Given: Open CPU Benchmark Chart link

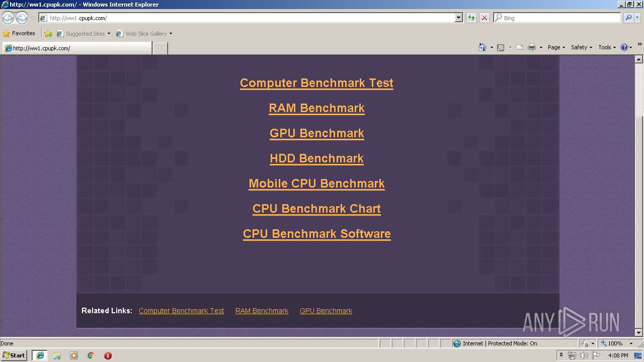Looking at the screenshot, I should coord(316,209).
